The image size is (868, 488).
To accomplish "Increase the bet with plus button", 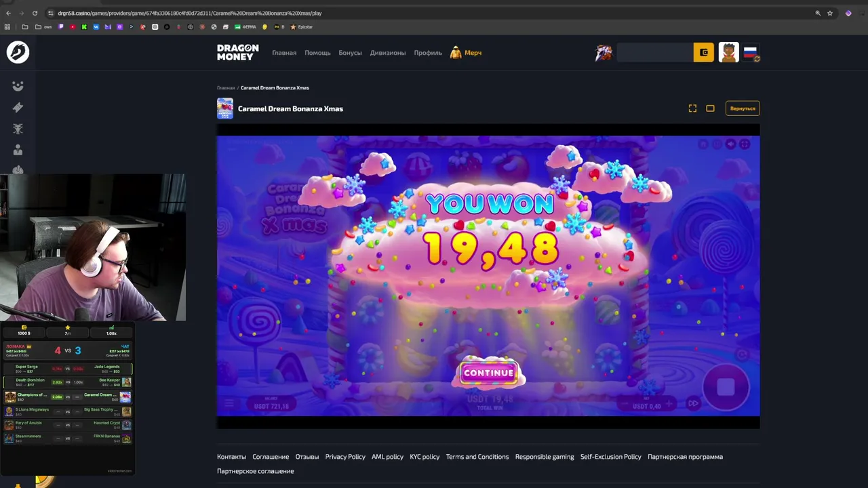I will pyautogui.click(x=669, y=405).
